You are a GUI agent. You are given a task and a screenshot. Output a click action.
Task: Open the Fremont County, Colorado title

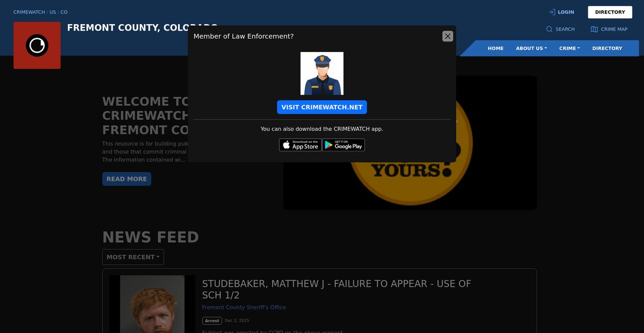click(127, 28)
